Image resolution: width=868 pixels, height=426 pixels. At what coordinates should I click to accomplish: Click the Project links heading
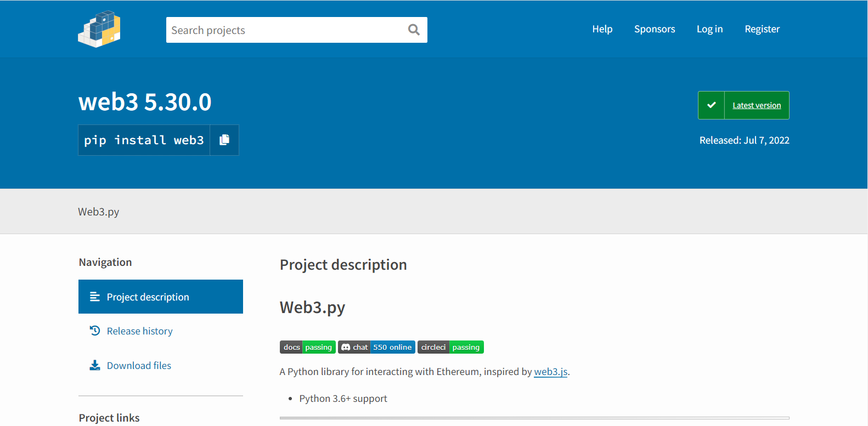click(x=109, y=418)
